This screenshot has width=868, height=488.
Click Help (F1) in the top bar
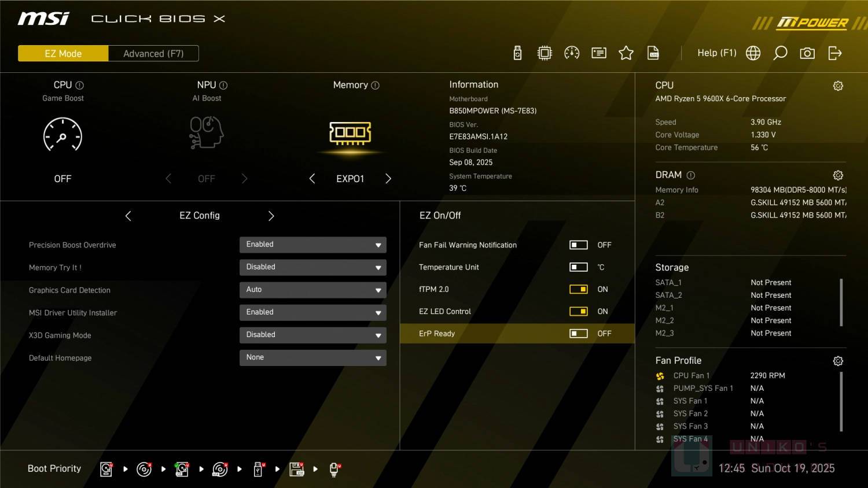coord(717,53)
